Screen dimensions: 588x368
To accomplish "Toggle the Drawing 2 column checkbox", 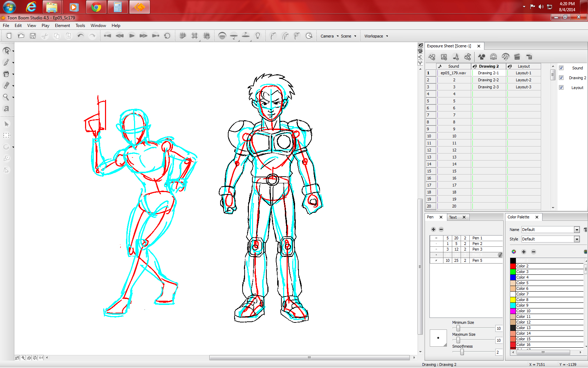I will [561, 78].
